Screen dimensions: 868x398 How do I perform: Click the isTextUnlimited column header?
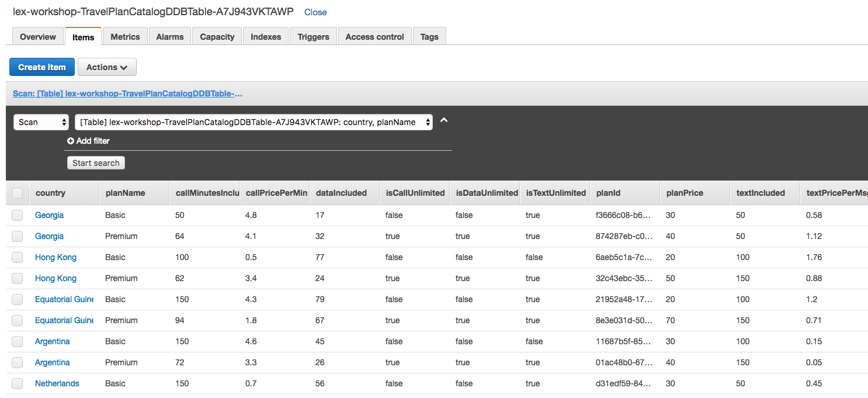tap(555, 193)
